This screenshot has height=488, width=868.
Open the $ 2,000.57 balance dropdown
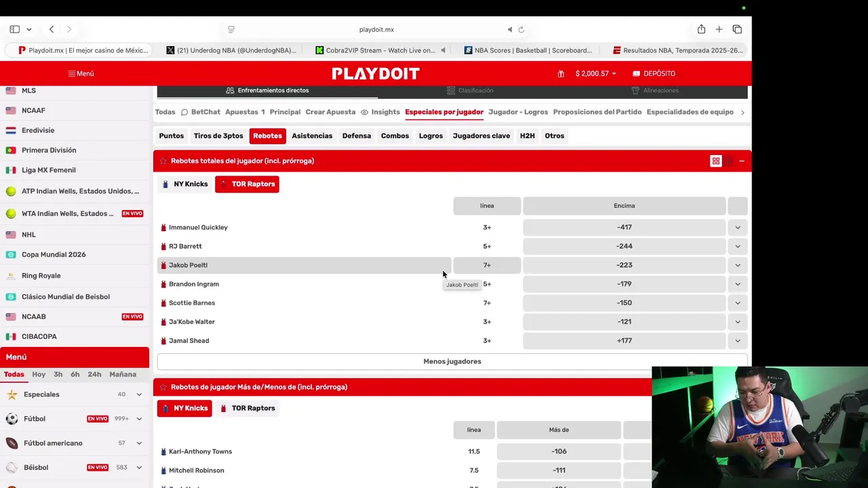[x=595, y=73]
